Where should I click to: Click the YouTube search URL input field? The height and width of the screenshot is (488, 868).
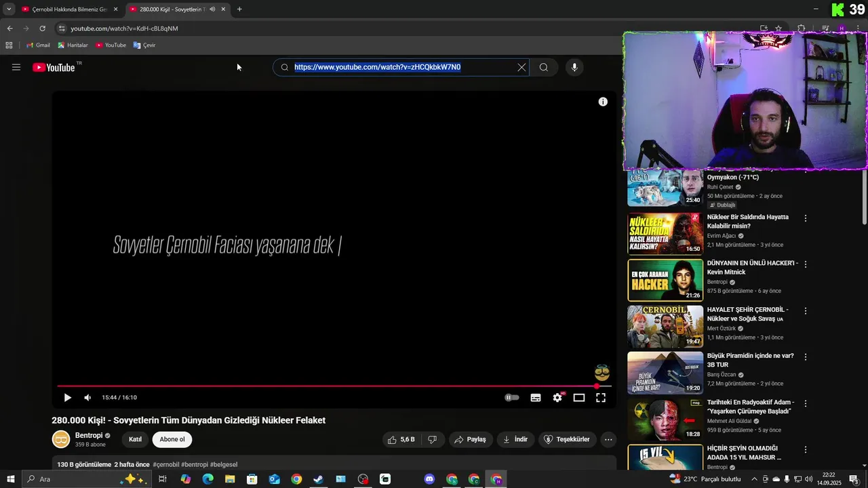point(400,67)
